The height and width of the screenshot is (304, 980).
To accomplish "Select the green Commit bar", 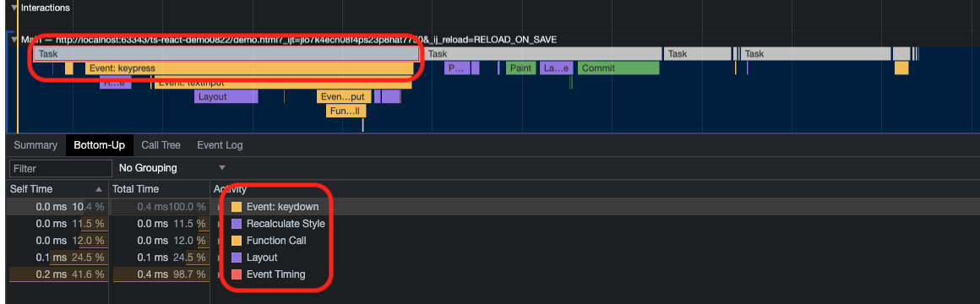I will pyautogui.click(x=618, y=68).
